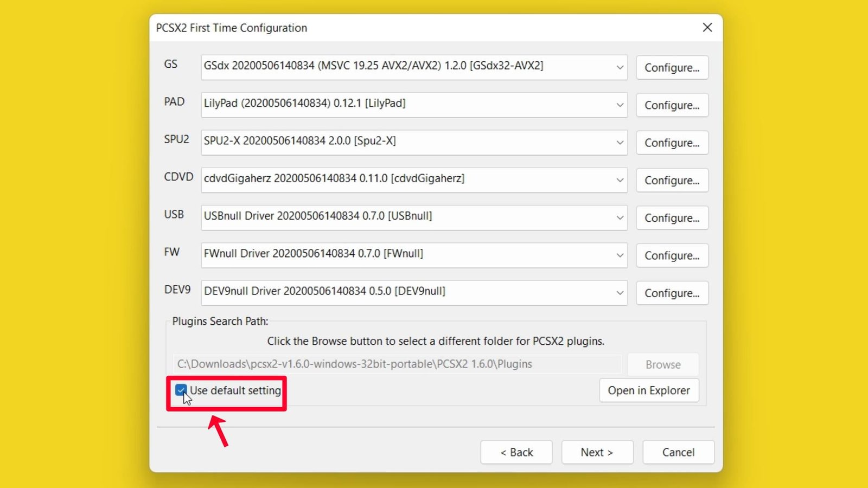Cancel the first time configuration
This screenshot has height=488, width=868.
678,452
